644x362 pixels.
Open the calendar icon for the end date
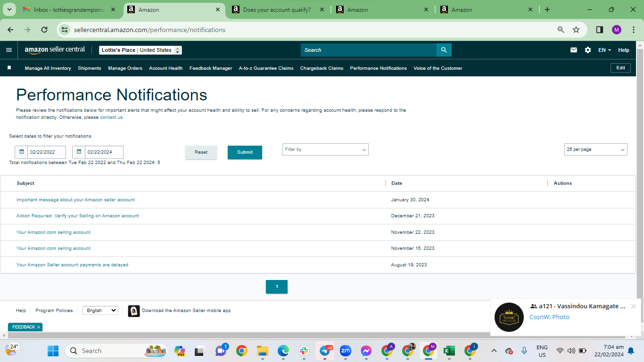tap(79, 152)
